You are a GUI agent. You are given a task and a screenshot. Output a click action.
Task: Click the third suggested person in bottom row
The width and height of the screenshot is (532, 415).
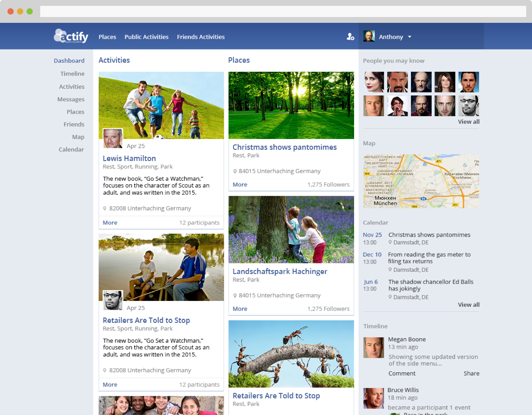(421, 105)
